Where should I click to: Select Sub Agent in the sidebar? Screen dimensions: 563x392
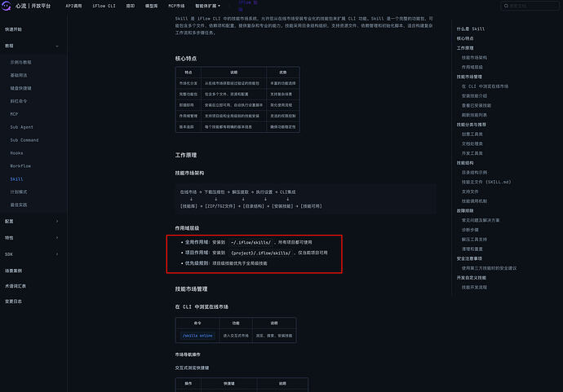[20, 127]
